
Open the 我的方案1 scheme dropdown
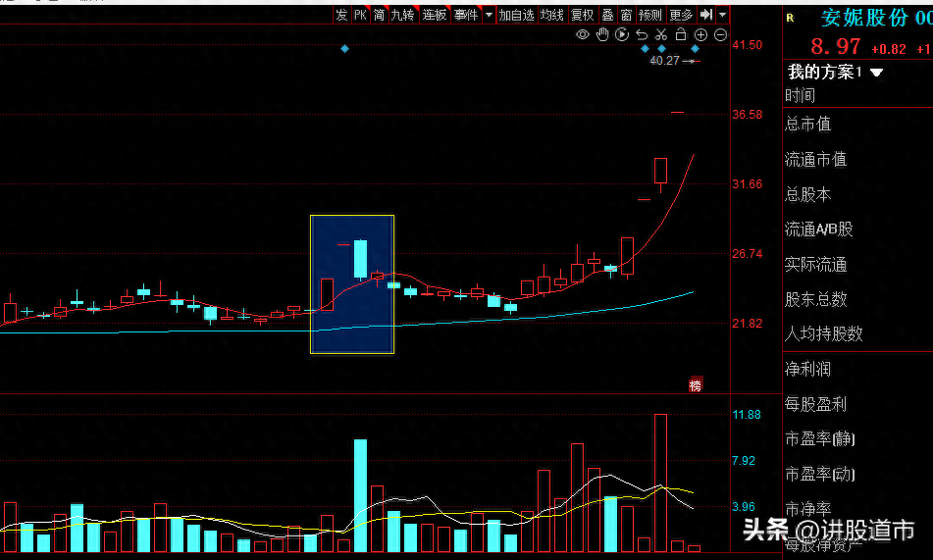835,73
